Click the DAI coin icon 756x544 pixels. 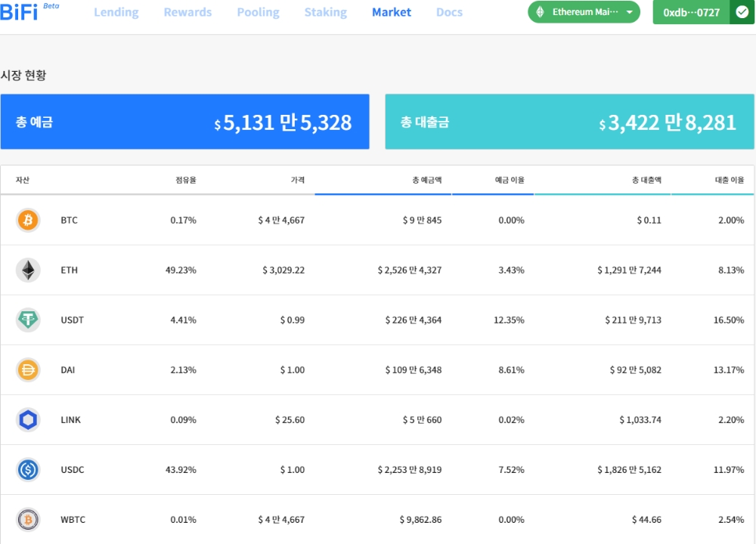click(28, 369)
